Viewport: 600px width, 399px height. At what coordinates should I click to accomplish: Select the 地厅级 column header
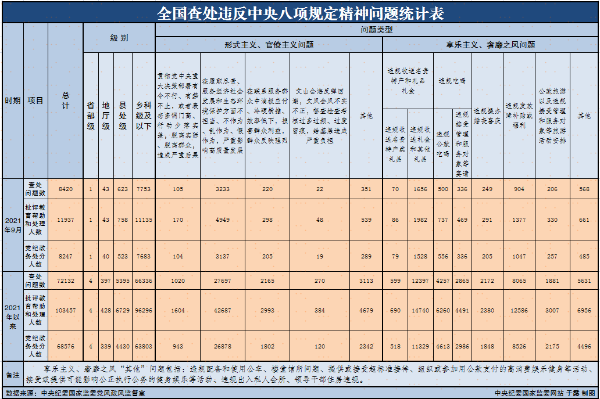106,116
